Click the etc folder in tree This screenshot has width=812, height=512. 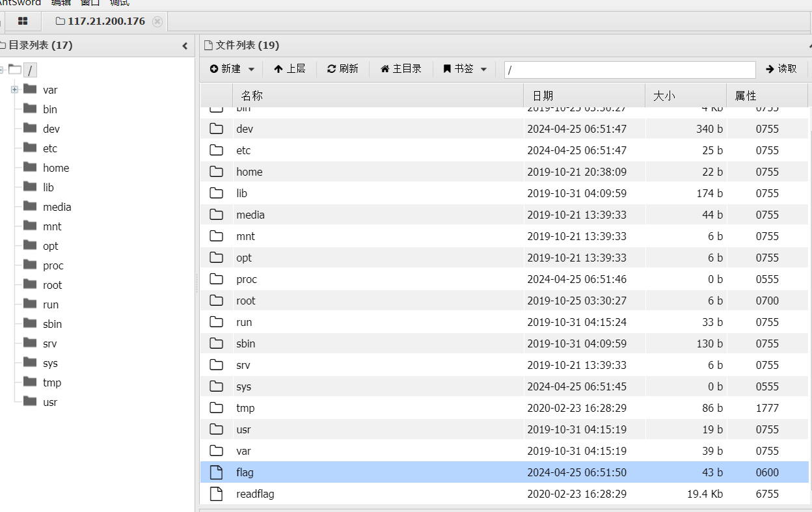tap(50, 148)
